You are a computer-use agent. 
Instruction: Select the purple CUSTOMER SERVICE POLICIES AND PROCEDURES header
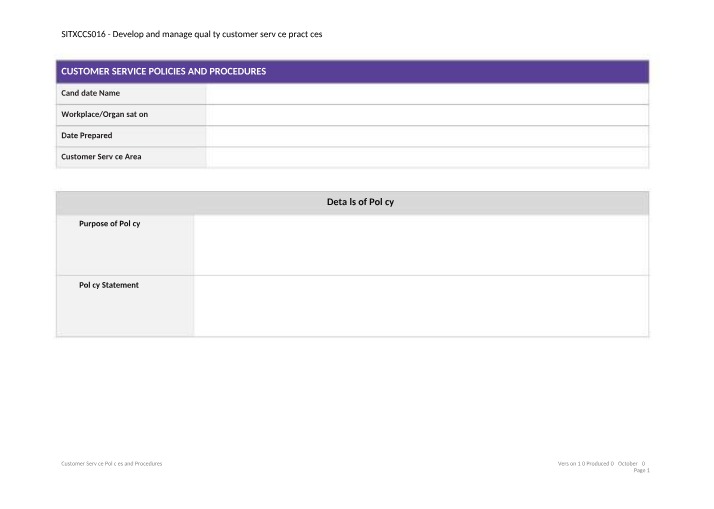click(352, 71)
